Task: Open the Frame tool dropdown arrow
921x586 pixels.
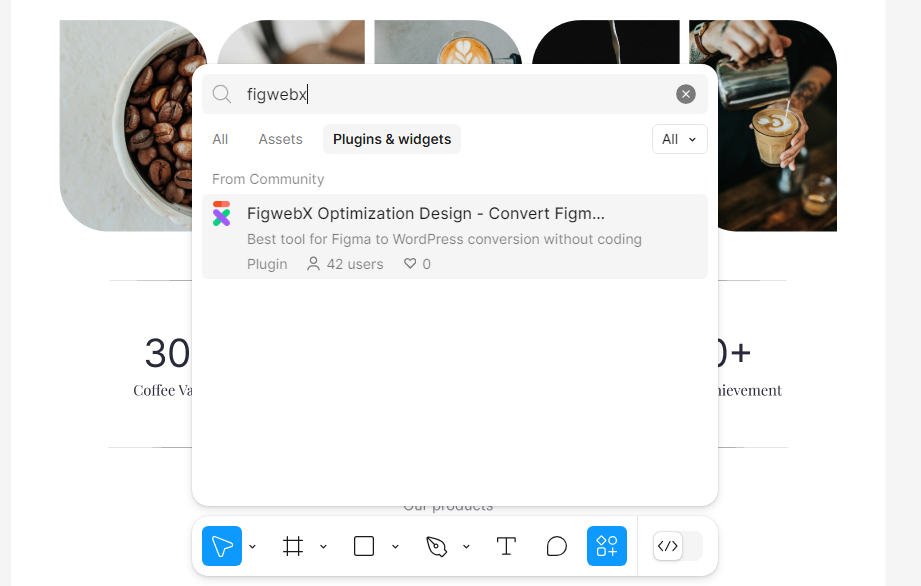Action: click(323, 547)
